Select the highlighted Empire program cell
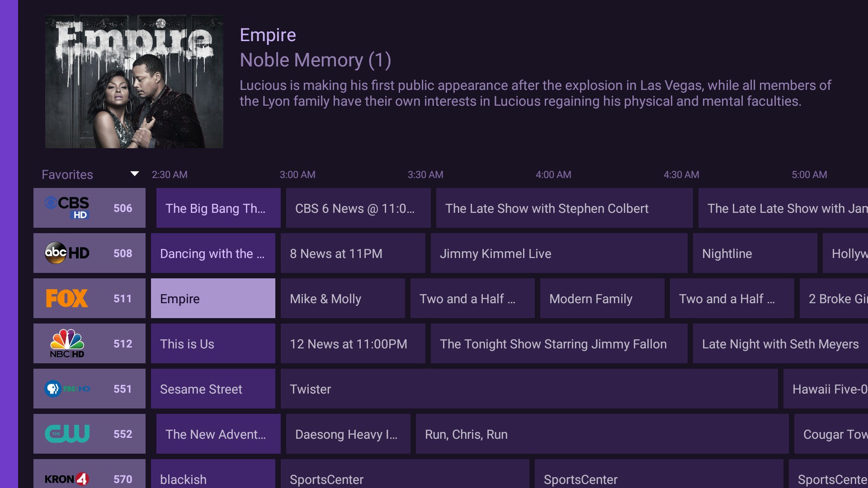 tap(213, 299)
